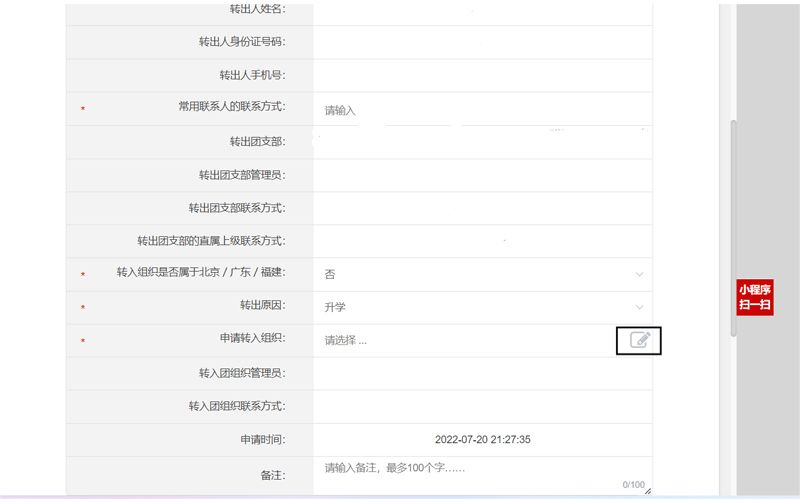Expand the 转出原因 dropdown showing 升学

pos(483,307)
